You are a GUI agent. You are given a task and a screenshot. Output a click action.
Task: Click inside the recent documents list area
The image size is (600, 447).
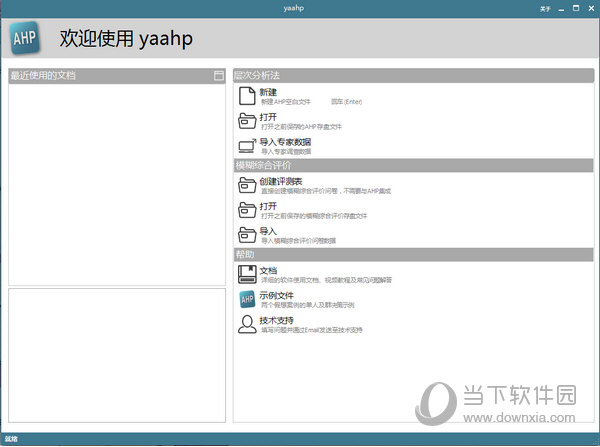[117, 184]
